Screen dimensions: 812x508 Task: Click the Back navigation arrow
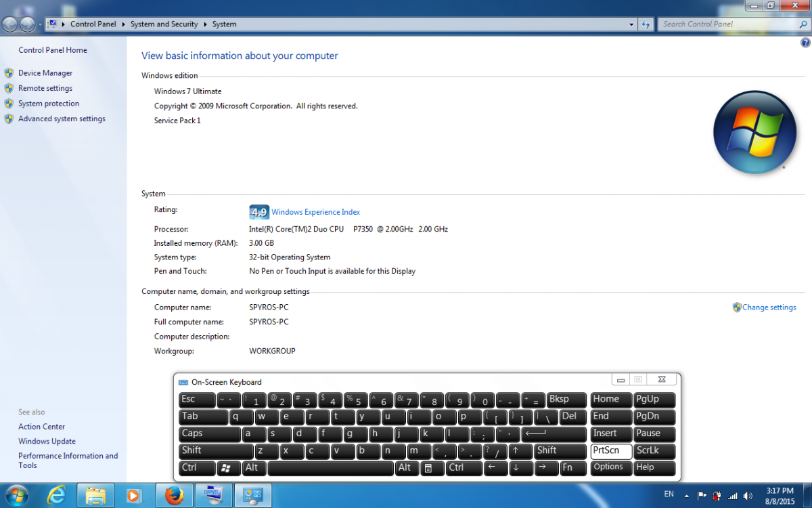tap(10, 24)
